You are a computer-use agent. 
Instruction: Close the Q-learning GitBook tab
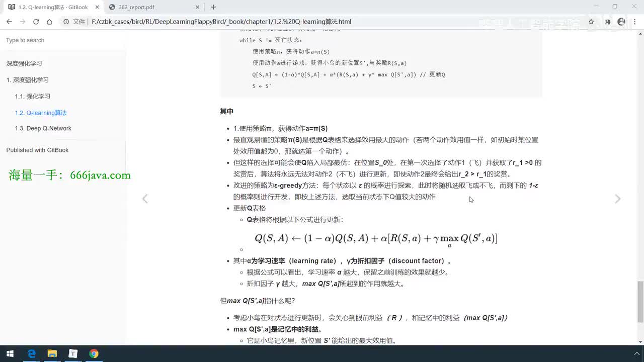pyautogui.click(x=98, y=7)
